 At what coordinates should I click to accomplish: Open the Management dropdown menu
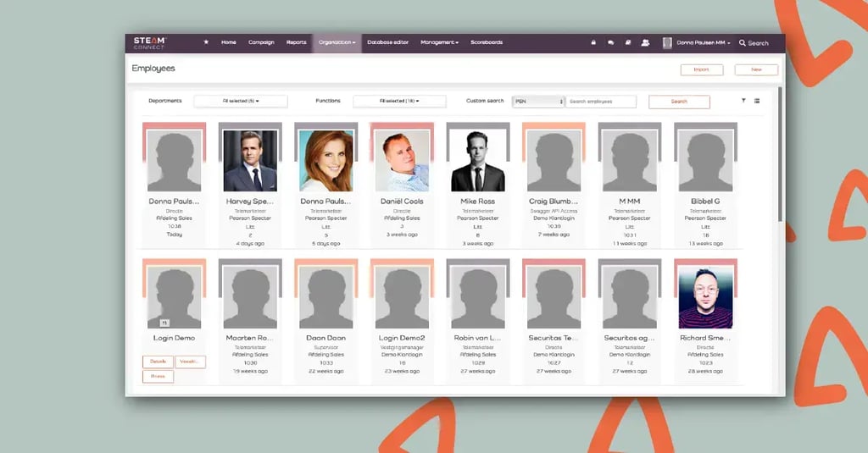pyautogui.click(x=440, y=42)
